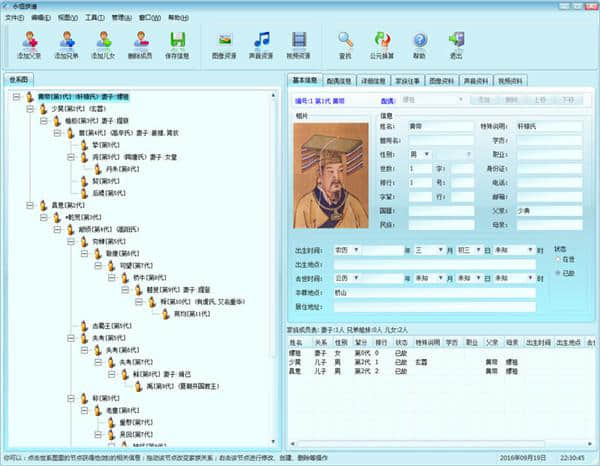Collapse the root 黄帝 tree node
The height and width of the screenshot is (466, 600).
click(16, 97)
